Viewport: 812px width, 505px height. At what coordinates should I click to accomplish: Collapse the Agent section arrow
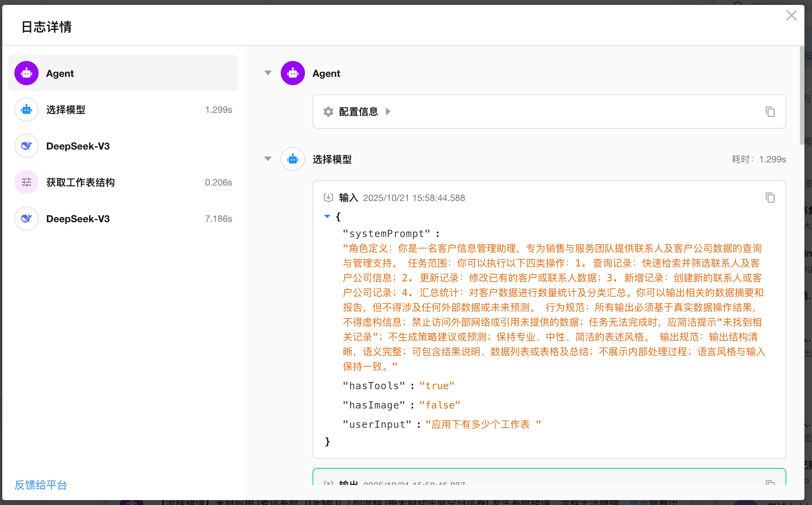[x=268, y=73]
